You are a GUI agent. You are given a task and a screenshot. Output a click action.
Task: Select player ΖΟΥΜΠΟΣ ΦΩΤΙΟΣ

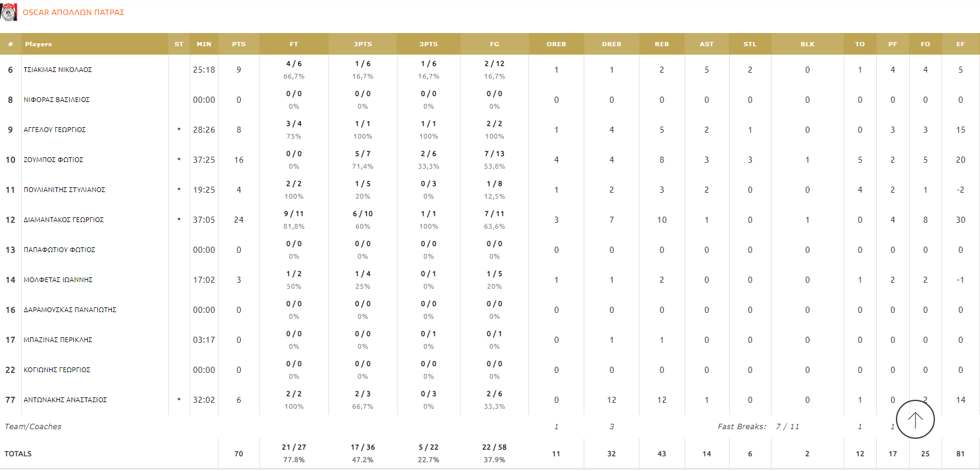click(x=53, y=160)
